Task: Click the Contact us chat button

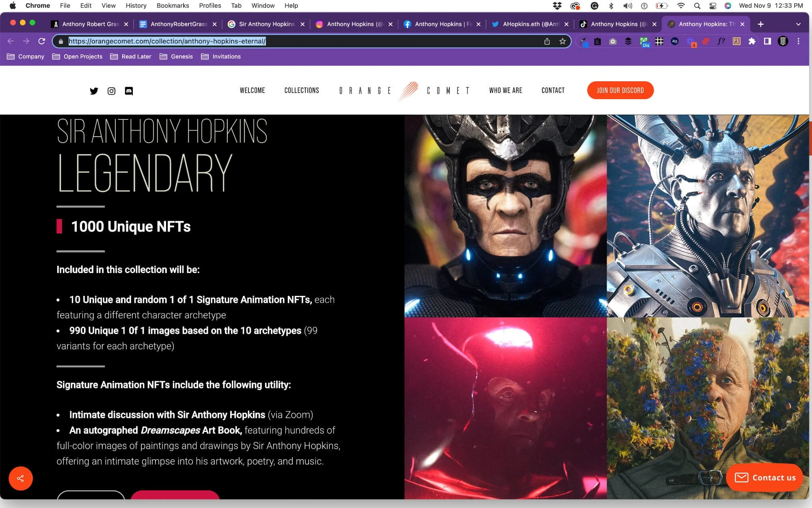Action: [x=765, y=478]
